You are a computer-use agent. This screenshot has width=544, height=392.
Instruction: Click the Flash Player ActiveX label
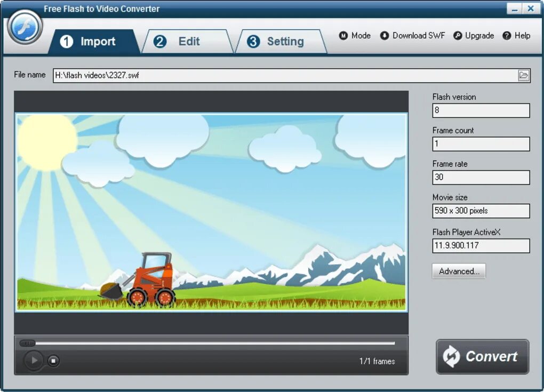[466, 232]
